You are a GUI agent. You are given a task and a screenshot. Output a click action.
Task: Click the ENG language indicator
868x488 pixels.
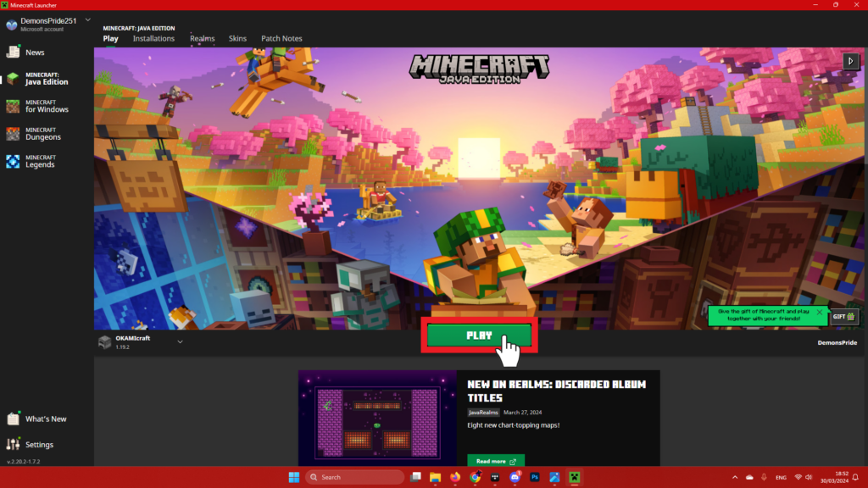pyautogui.click(x=781, y=478)
